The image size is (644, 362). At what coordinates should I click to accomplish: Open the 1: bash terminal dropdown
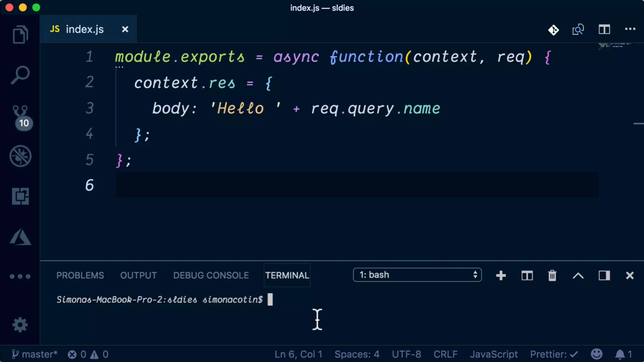417,275
